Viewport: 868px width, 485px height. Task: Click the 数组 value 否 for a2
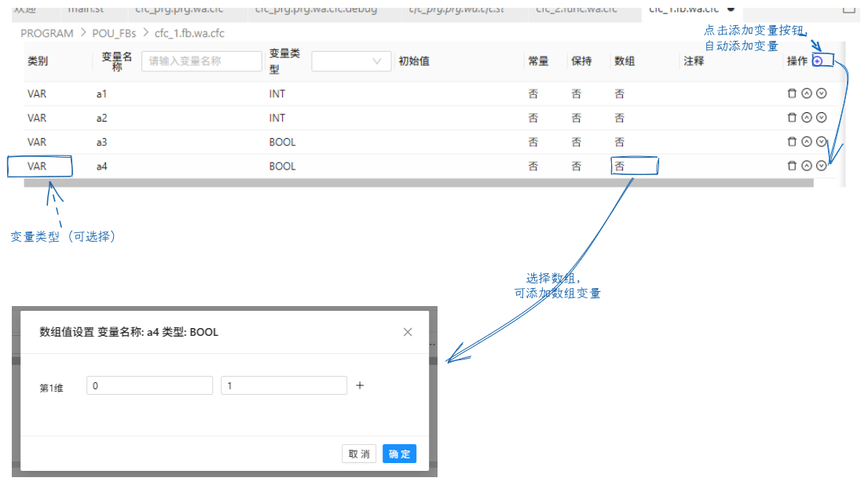point(620,118)
